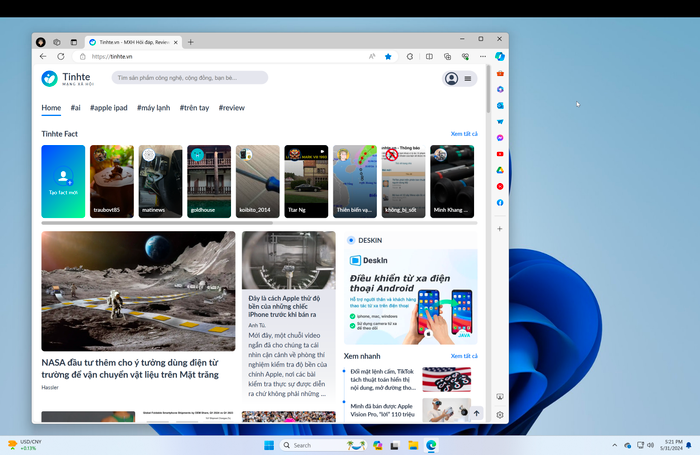The height and width of the screenshot is (455, 700).
Task: Open File Explorer from the taskbar
Action: (413, 445)
